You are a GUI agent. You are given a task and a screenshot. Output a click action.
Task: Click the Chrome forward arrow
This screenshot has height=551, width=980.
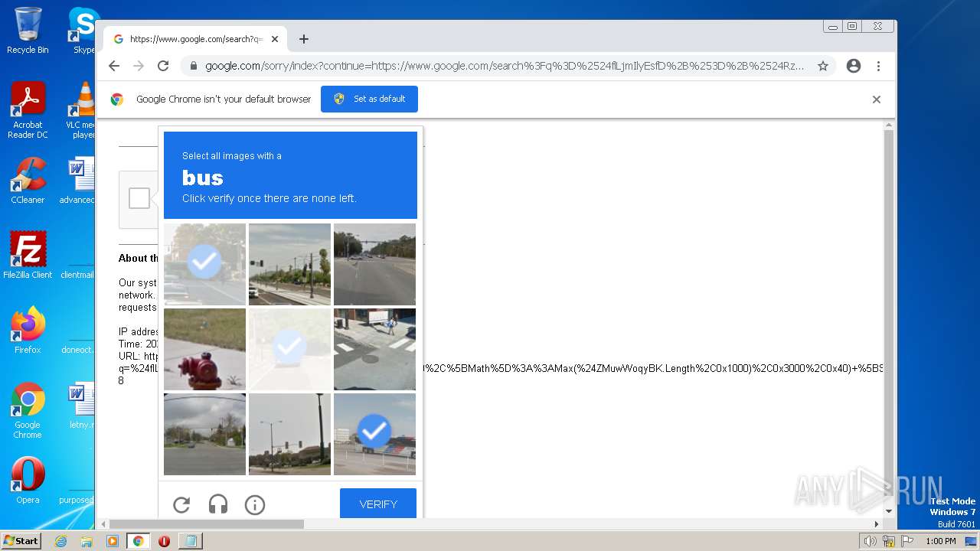(x=139, y=66)
